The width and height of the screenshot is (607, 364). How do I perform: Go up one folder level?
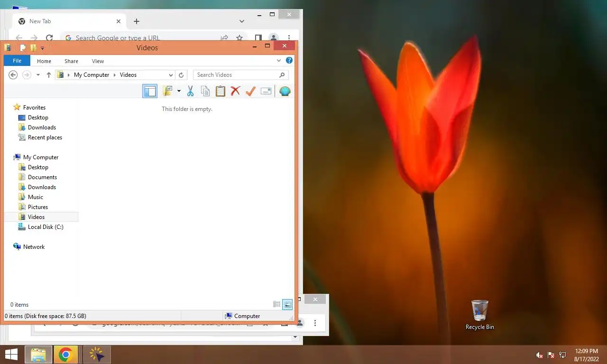(x=48, y=75)
